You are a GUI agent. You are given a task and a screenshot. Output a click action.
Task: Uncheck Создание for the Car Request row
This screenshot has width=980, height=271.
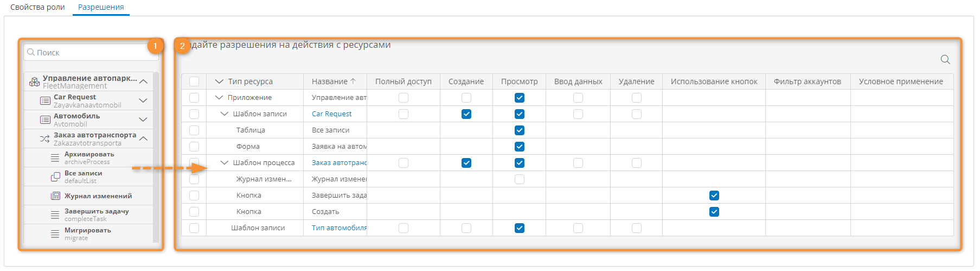pyautogui.click(x=466, y=114)
